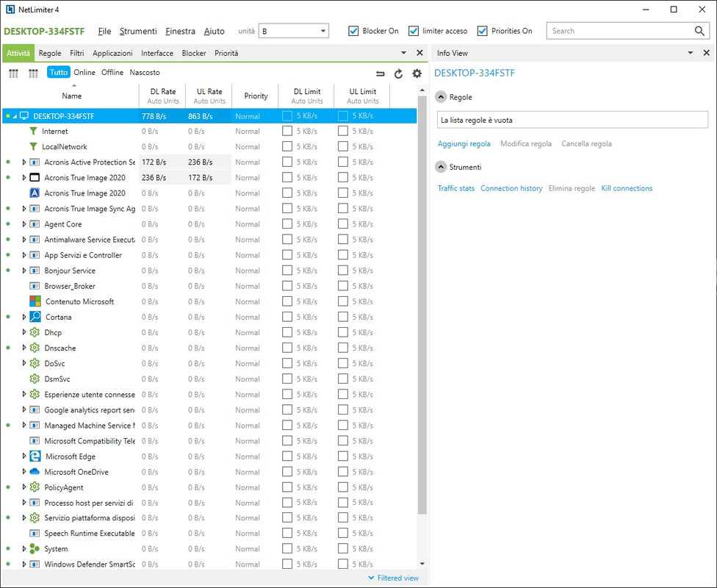Switch to the Regole tab
The width and height of the screenshot is (717, 588).
tap(50, 53)
